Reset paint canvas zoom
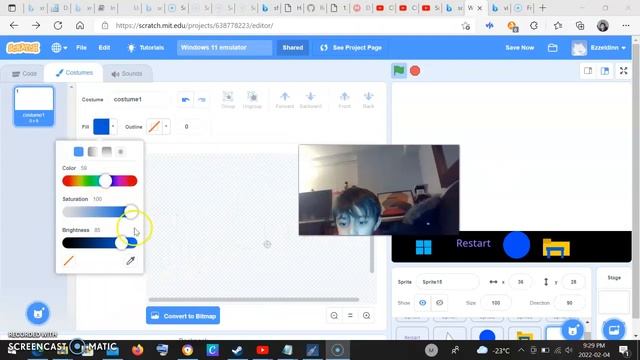The height and width of the screenshot is (360, 640). pos(350,316)
